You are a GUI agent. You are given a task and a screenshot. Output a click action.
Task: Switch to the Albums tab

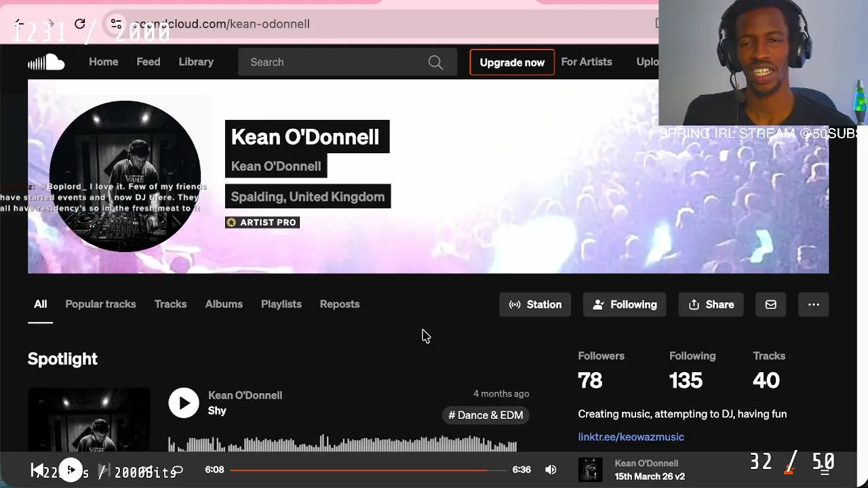224,304
